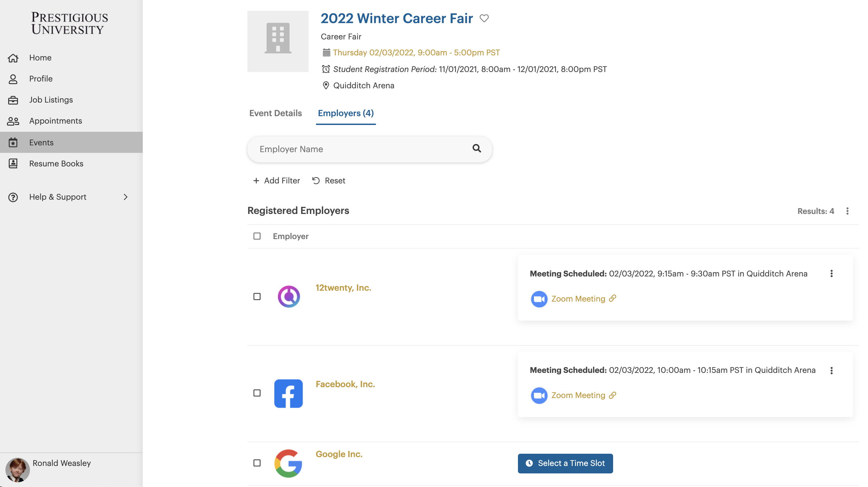This screenshot has height=487, width=868.
Task: Tick the Google Inc. row checkbox
Action: (257, 463)
